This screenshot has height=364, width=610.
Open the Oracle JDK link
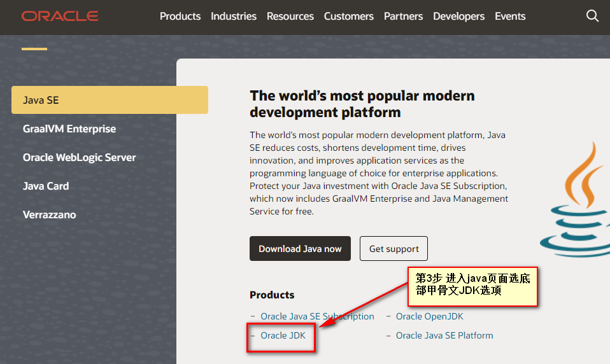pos(283,335)
